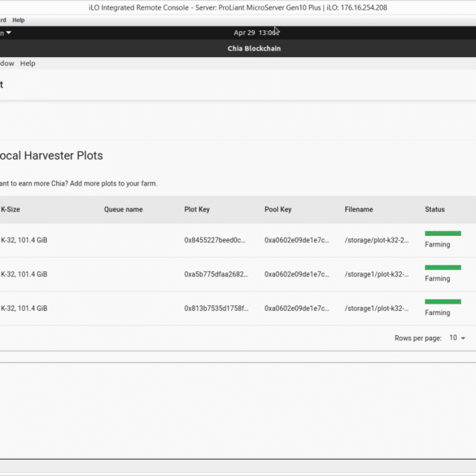Select plot key 0x8455227beed0c...

215,240
